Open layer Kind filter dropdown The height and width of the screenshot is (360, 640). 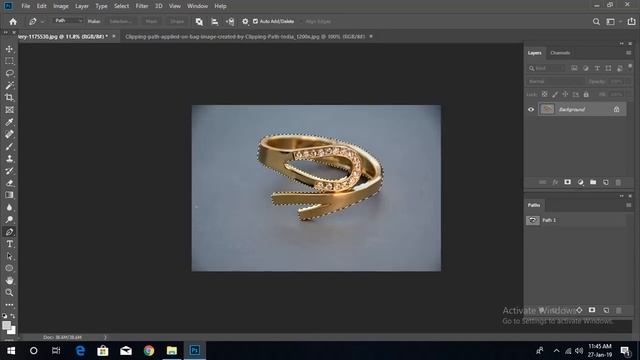coord(547,68)
